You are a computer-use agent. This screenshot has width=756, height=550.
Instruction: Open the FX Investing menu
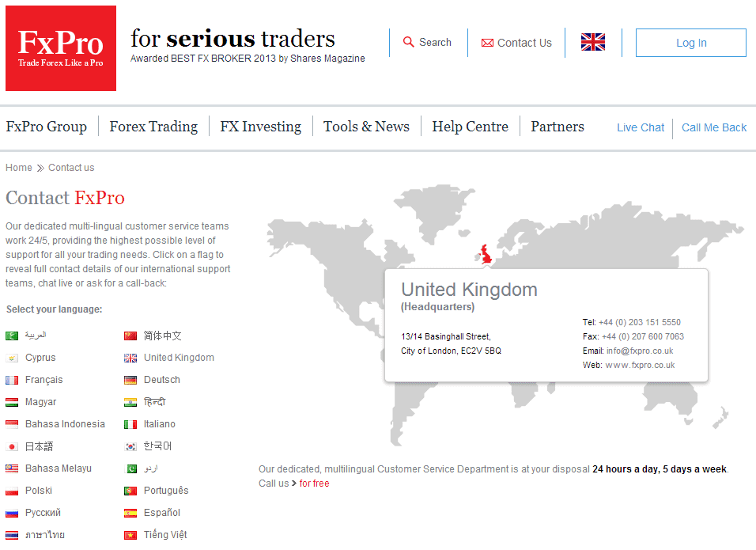coord(260,127)
